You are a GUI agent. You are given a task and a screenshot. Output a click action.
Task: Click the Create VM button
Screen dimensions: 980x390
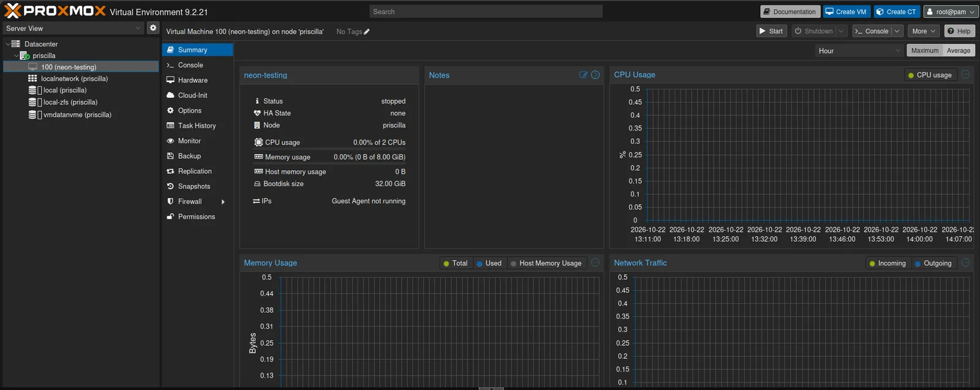click(x=846, y=12)
